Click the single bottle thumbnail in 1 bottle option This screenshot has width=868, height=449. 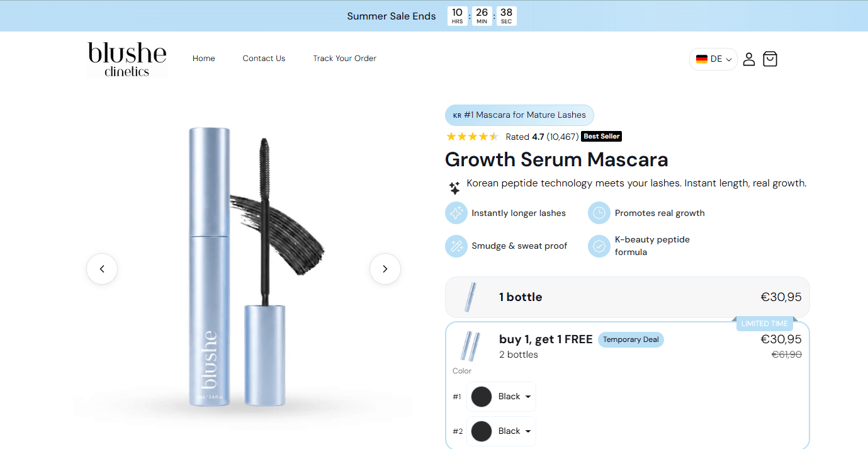click(x=470, y=297)
